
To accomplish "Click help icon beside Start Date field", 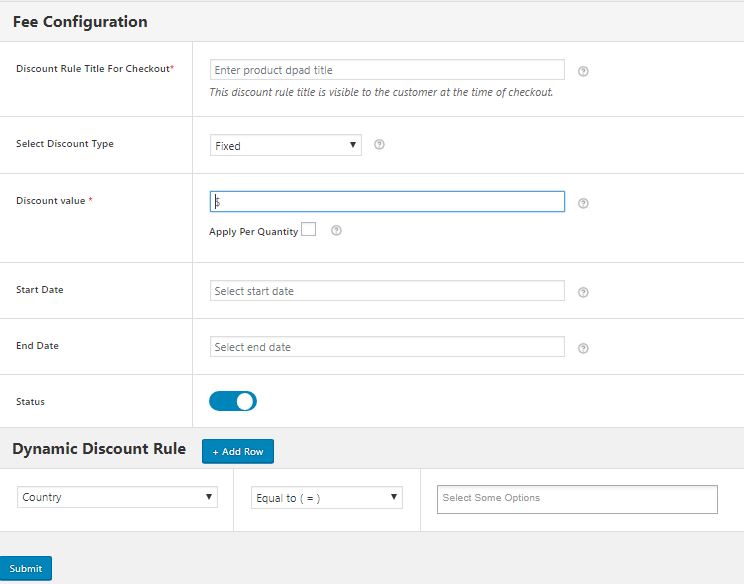I will (x=583, y=292).
